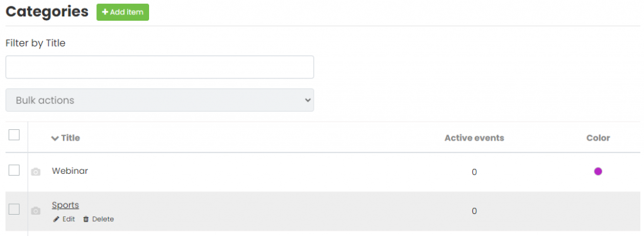This screenshot has height=236, width=644.
Task: Sort by the Active events column header
Action: [474, 138]
